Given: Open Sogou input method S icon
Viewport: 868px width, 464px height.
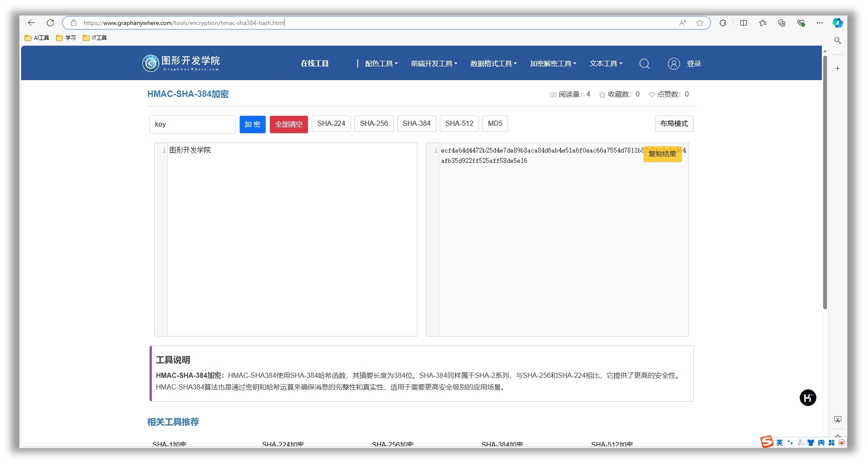Looking at the screenshot, I should [x=767, y=442].
